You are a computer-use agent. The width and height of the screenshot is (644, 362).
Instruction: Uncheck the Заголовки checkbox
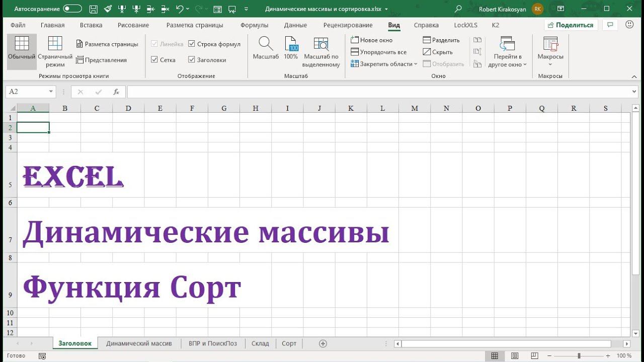pos(192,60)
